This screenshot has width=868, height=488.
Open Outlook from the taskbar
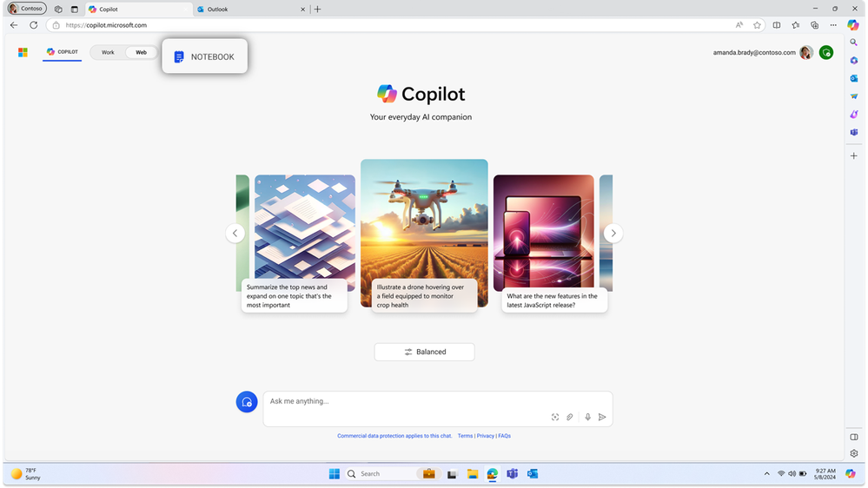click(x=533, y=474)
